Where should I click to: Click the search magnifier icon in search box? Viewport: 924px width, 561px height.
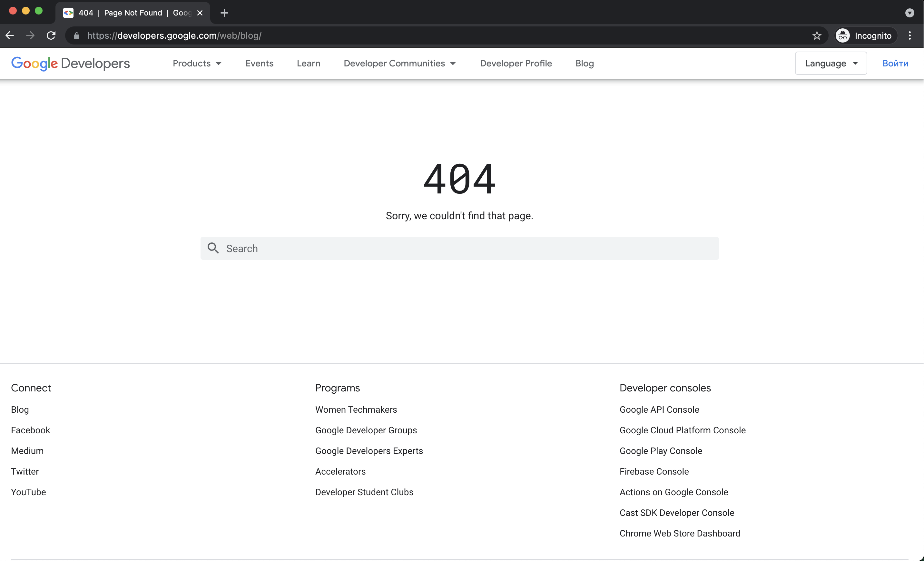pyautogui.click(x=213, y=248)
